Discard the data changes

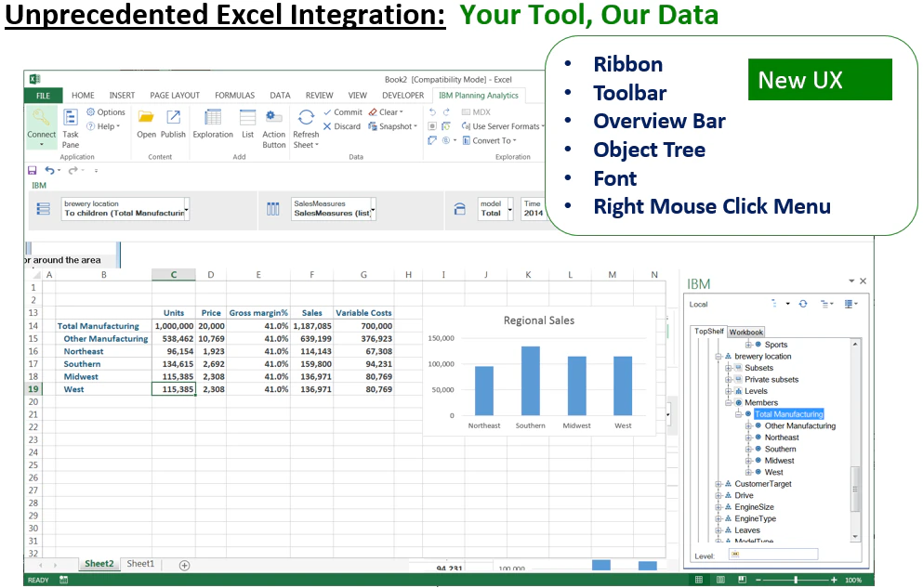click(x=341, y=126)
